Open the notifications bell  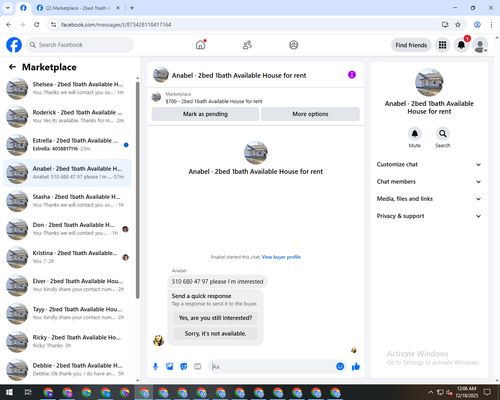(461, 45)
